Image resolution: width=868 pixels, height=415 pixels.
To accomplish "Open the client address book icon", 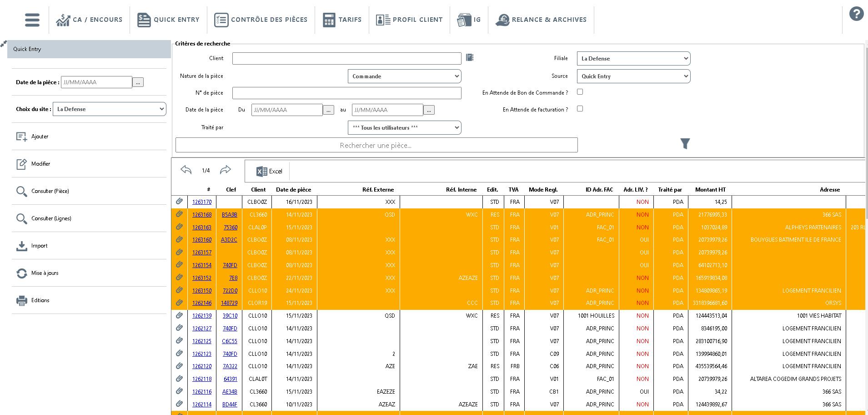I will (470, 58).
